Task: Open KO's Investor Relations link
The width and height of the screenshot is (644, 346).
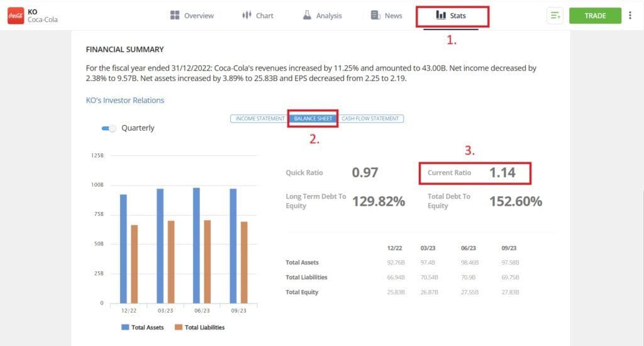Action: click(125, 100)
